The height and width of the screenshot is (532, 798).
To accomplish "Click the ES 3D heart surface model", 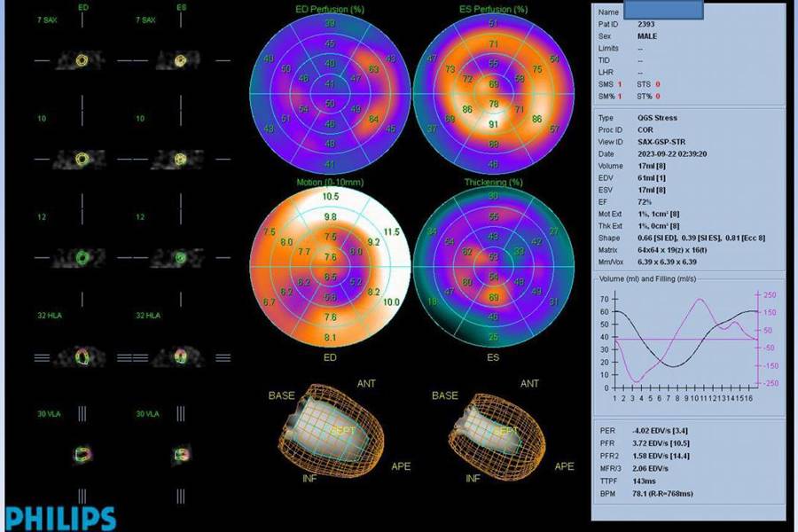I will 497,435.
